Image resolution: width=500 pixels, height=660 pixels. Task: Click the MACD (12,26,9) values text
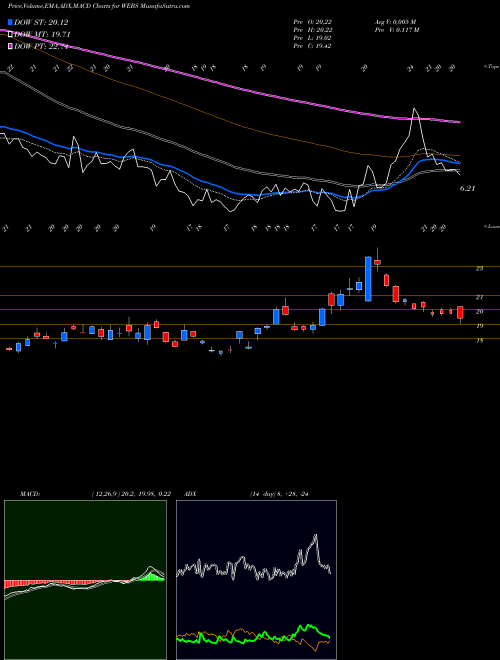pos(131,494)
